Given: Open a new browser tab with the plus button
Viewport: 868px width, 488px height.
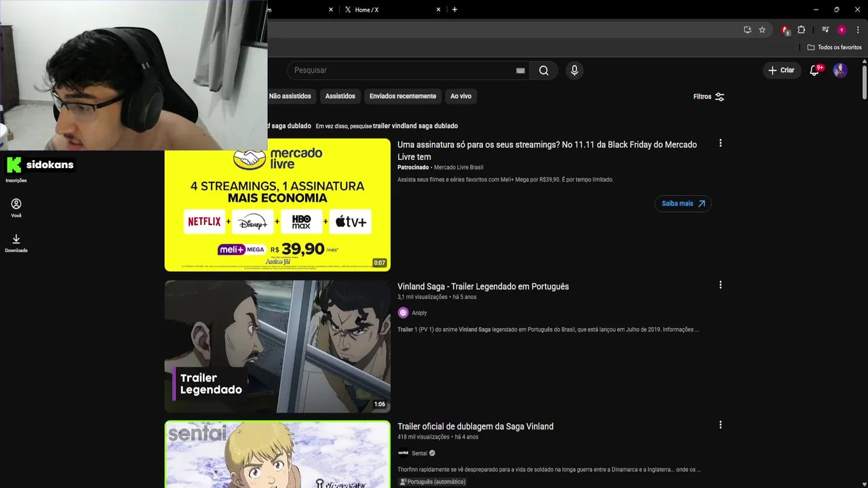Looking at the screenshot, I should click(454, 9).
